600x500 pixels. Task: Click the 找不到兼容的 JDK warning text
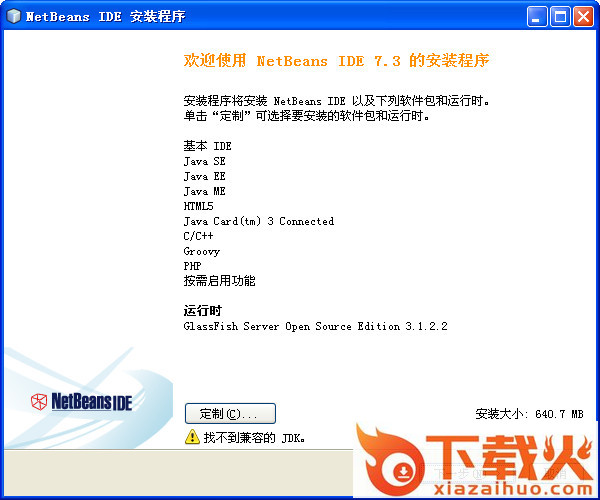tap(254, 437)
